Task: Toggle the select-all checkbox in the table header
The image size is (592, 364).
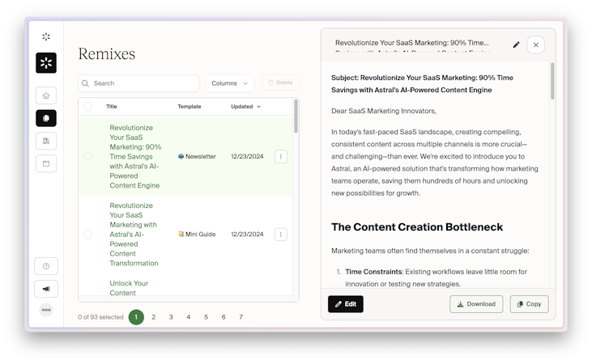Action: 88,107
